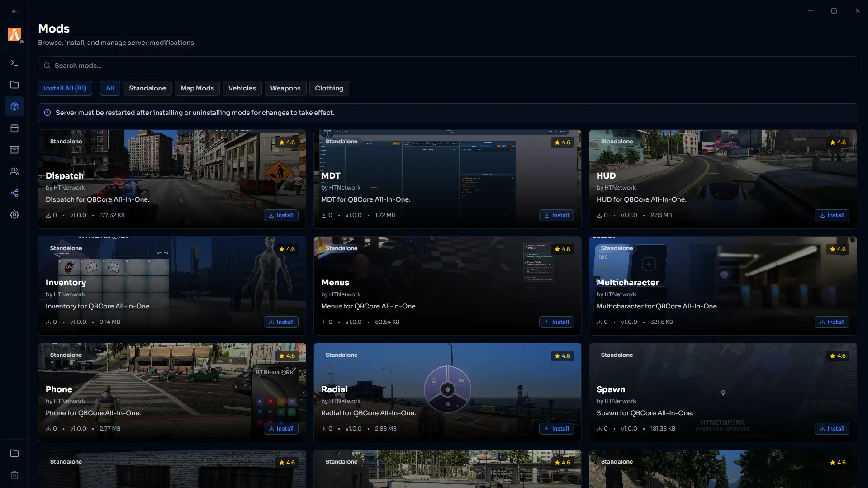The width and height of the screenshot is (868, 488).
Task: Install the Phone mod
Action: (x=281, y=429)
